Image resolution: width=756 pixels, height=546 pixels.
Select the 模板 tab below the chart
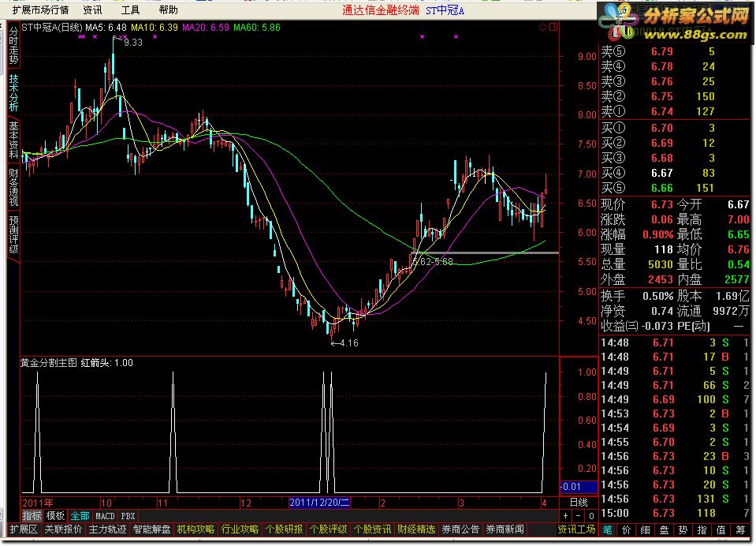pyautogui.click(x=55, y=516)
